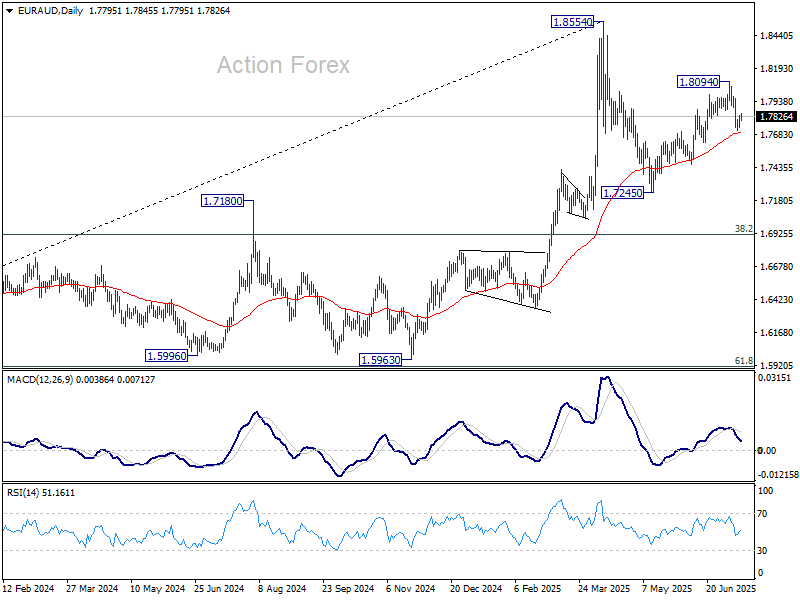Click the 6 Nov 2024 date label
This screenshot has width=800, height=600.
tap(411, 588)
